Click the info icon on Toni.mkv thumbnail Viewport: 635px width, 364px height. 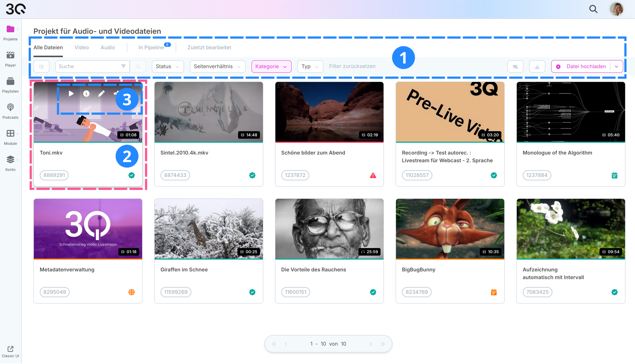click(x=86, y=94)
